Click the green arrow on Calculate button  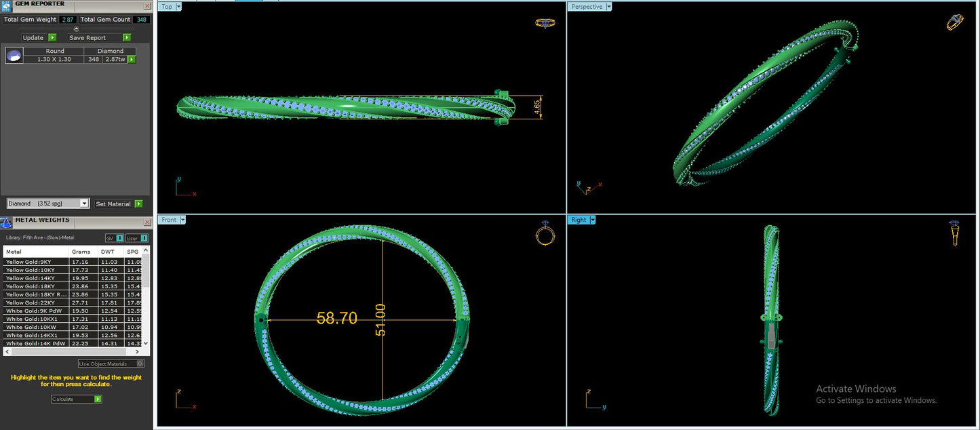(98, 399)
